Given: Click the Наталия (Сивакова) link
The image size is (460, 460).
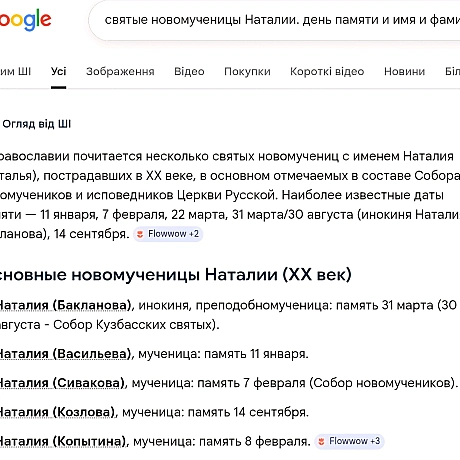Looking at the screenshot, I should pos(62,383).
